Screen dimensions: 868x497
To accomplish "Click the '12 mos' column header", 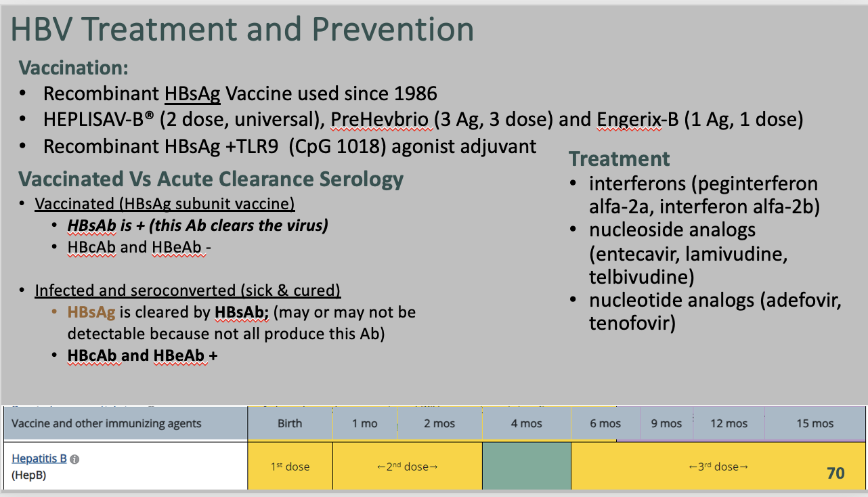I will pyautogui.click(x=729, y=424).
